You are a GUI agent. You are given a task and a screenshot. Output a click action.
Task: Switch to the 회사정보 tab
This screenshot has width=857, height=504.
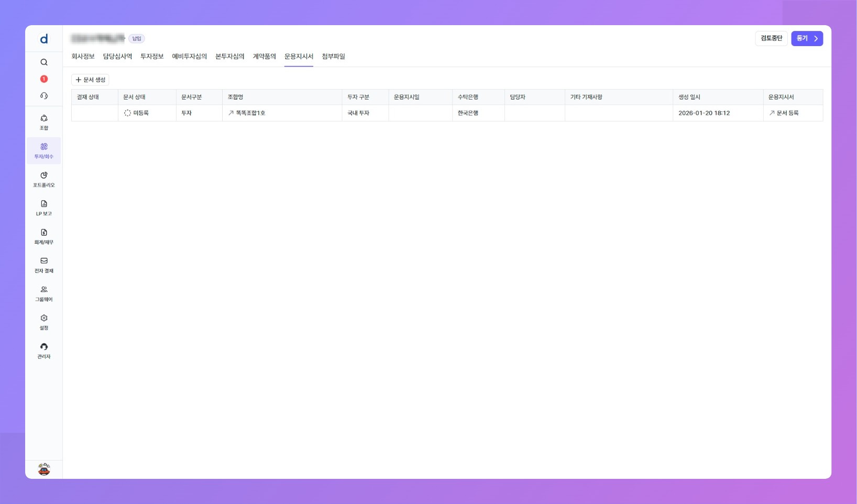83,57
